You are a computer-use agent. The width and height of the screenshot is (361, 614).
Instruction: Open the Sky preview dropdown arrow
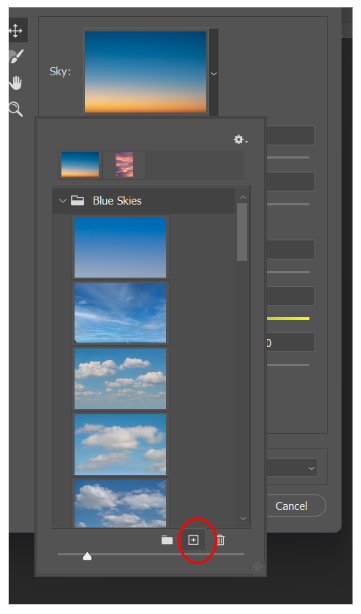coord(214,73)
